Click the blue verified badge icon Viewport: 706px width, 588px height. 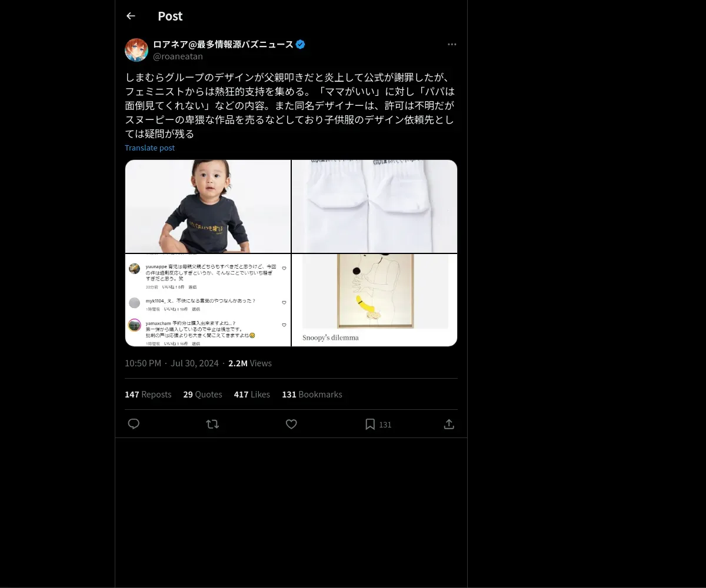(x=301, y=44)
